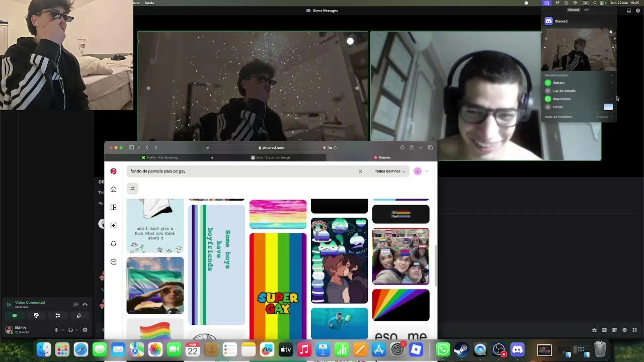Mute audio on the Kick Streaming tab

[x=212, y=158]
